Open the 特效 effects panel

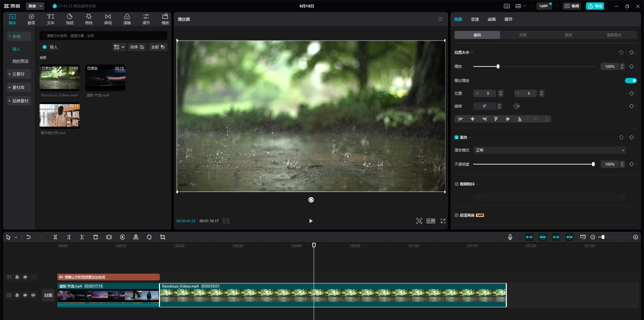89,19
